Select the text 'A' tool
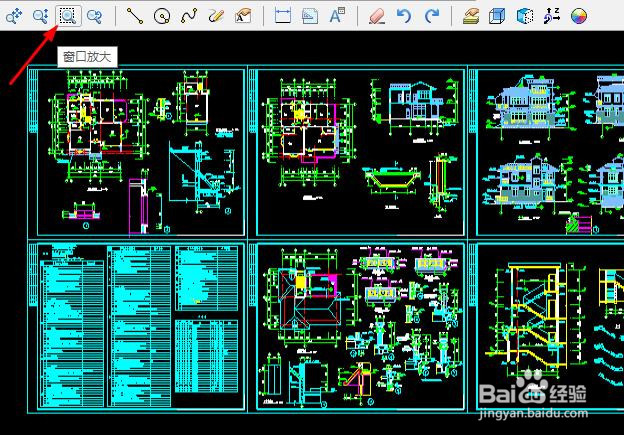This screenshot has width=624, height=435. [337, 16]
